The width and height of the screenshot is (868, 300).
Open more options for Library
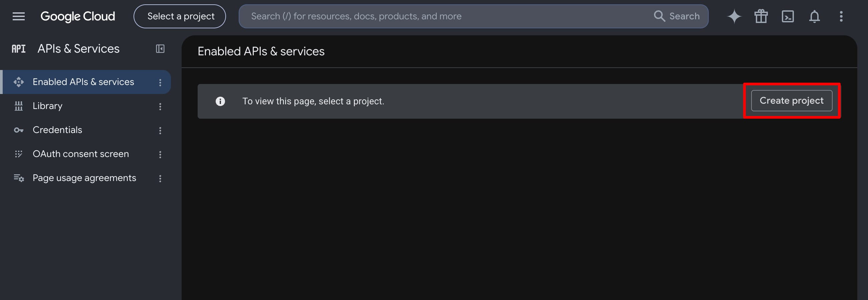(160, 107)
